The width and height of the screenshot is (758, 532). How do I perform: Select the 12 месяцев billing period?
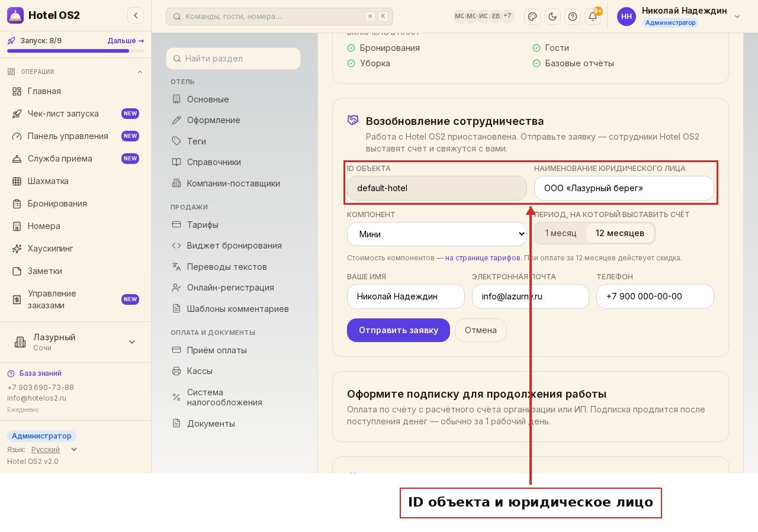620,233
